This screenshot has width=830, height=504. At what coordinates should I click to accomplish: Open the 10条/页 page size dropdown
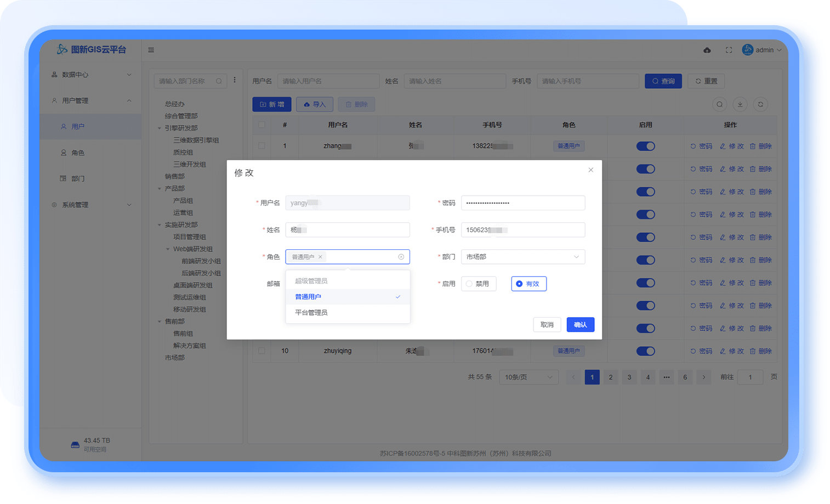(x=528, y=377)
